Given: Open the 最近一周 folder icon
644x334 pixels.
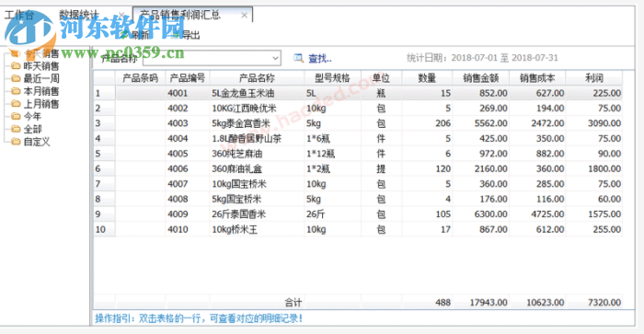Looking at the screenshot, I should tap(16, 78).
